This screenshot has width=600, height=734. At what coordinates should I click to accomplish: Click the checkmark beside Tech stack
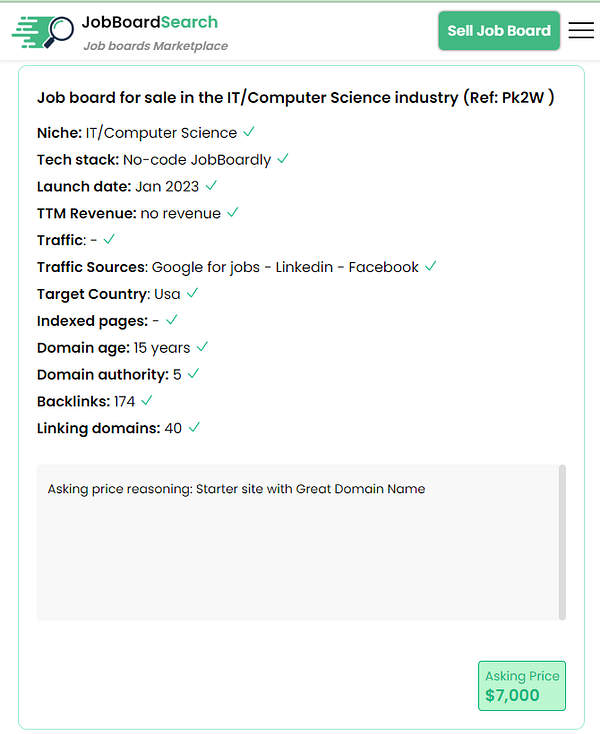[x=283, y=159]
